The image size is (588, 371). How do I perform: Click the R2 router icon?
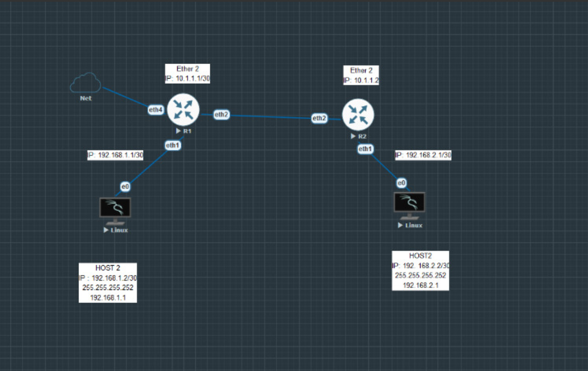(x=358, y=114)
